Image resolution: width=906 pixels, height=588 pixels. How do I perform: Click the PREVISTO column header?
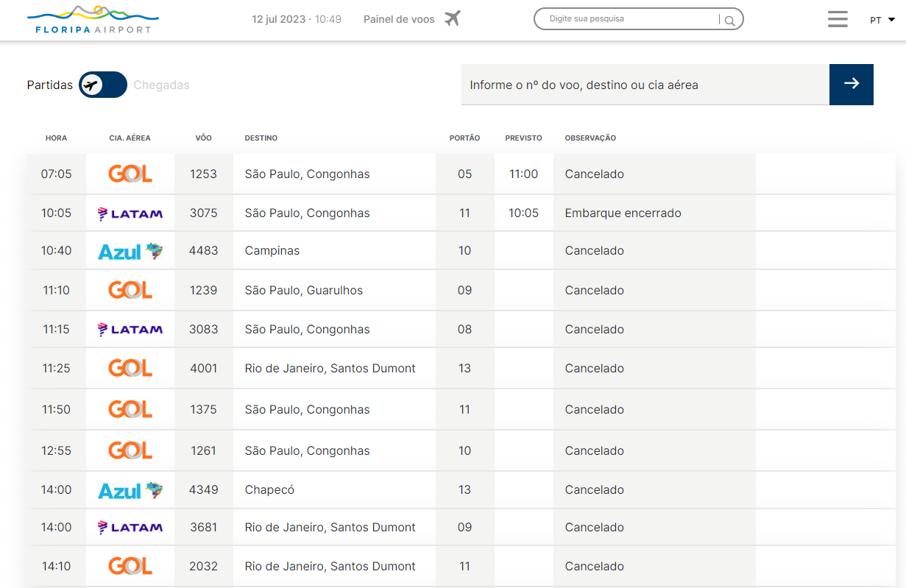523,138
